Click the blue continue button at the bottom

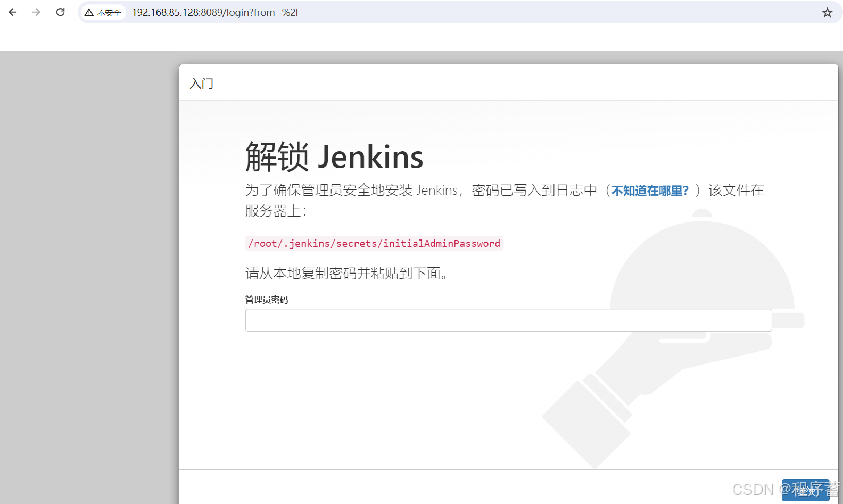[x=805, y=490]
